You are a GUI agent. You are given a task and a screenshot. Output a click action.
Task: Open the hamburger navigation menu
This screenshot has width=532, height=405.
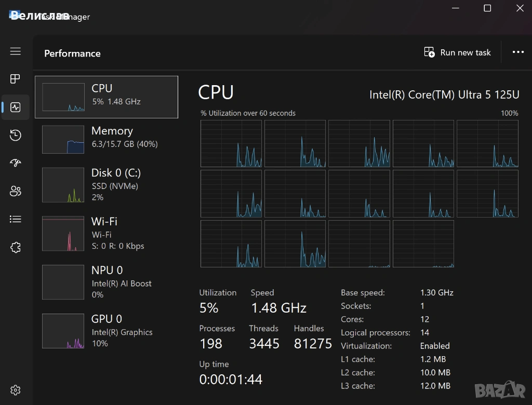coord(16,51)
